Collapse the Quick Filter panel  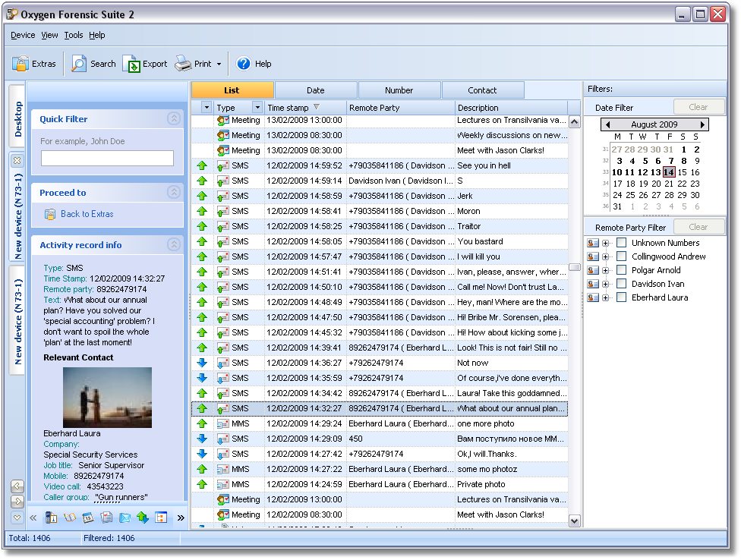(x=174, y=118)
